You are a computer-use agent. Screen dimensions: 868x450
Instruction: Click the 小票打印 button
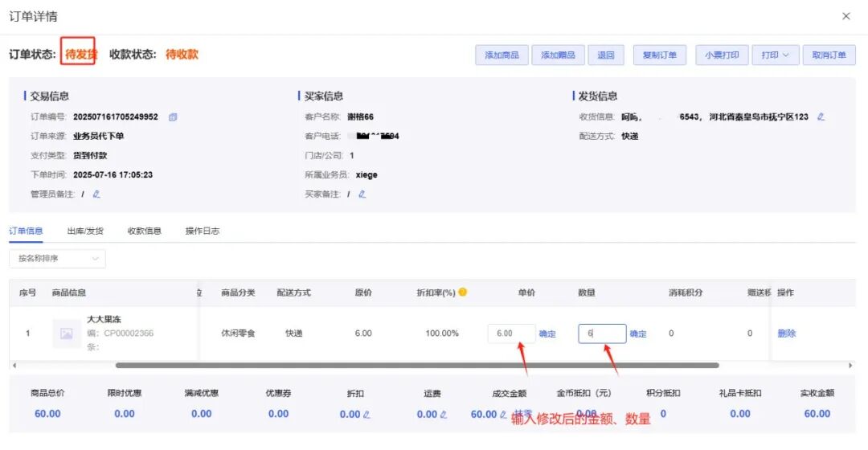pyautogui.click(x=722, y=55)
